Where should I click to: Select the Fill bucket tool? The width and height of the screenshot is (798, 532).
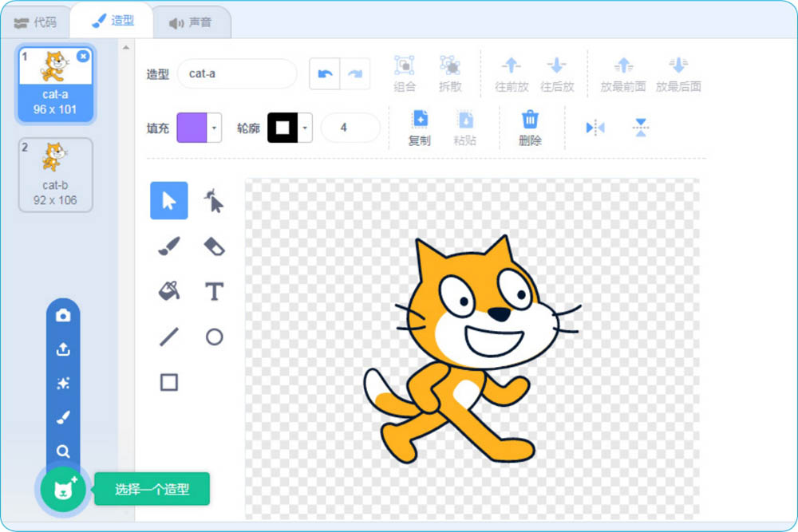point(169,291)
